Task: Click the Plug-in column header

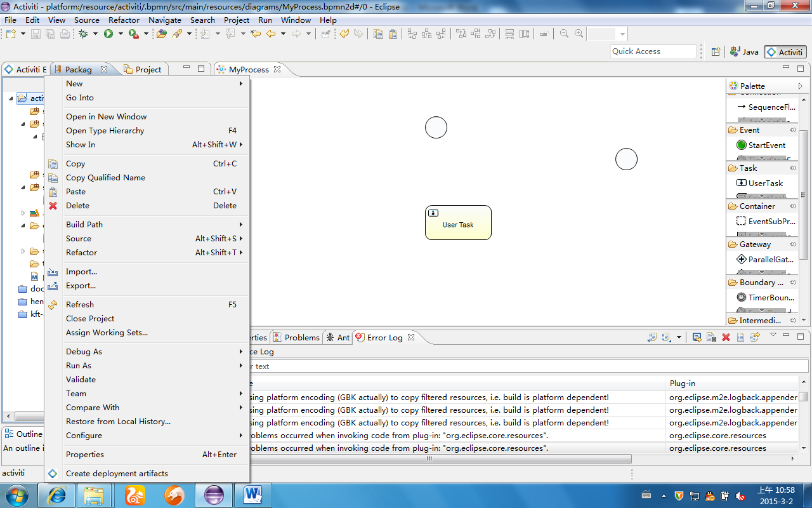Action: [x=732, y=383]
